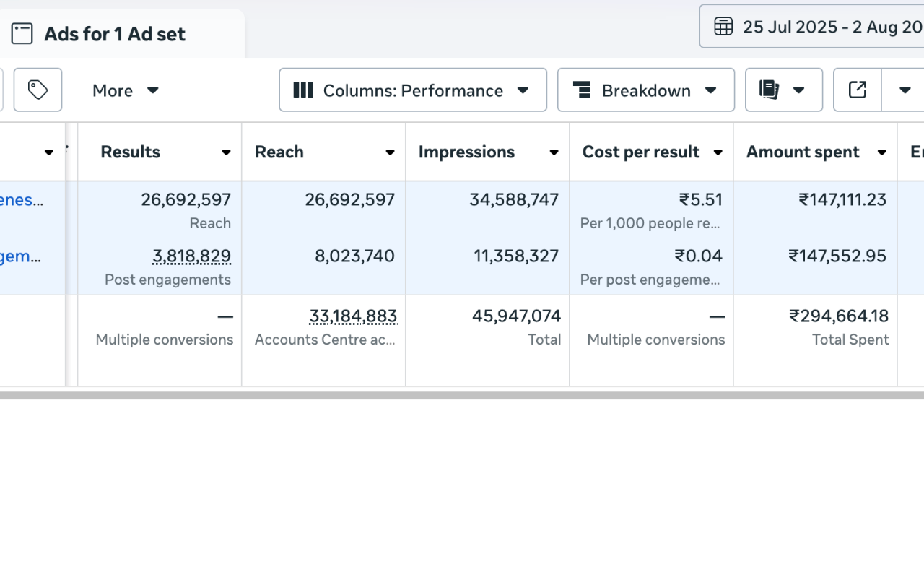The height and width of the screenshot is (575, 924).
Task: Open Columns: Performance dropdown
Action: (x=413, y=90)
